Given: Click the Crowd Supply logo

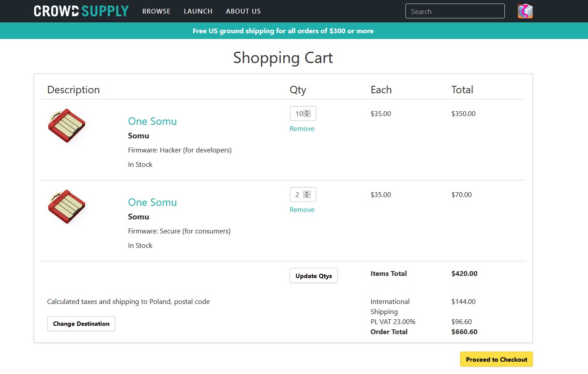Looking at the screenshot, I should click(x=81, y=11).
